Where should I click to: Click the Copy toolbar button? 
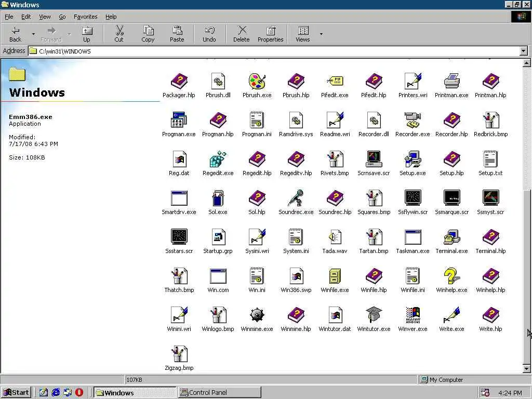(148, 34)
